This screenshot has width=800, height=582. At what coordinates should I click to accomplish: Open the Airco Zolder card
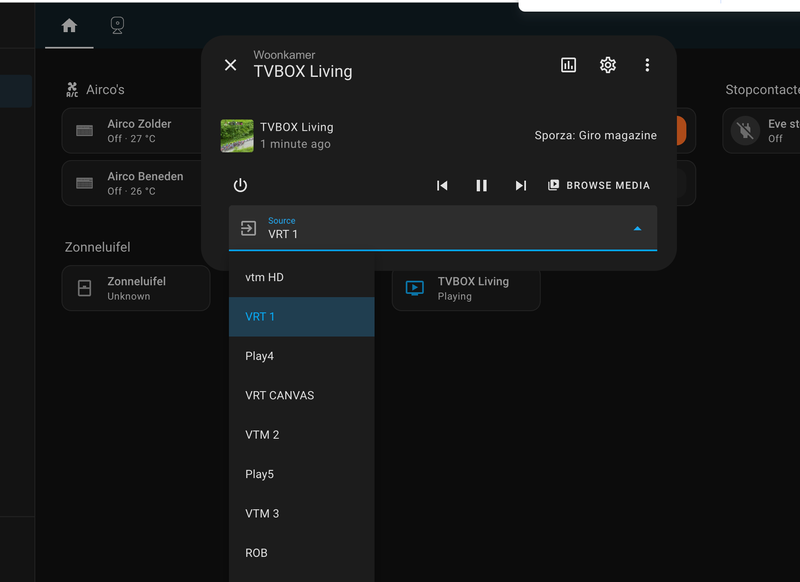click(x=133, y=131)
